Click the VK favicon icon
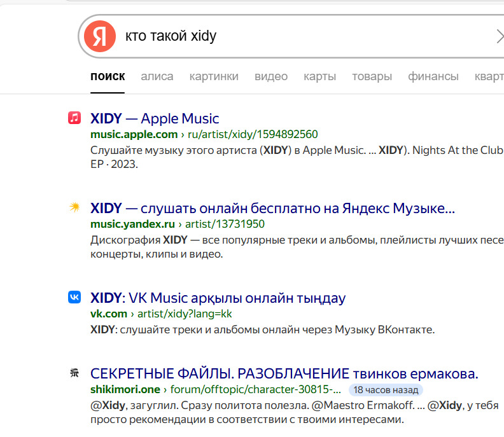The image size is (504, 437). [74, 297]
